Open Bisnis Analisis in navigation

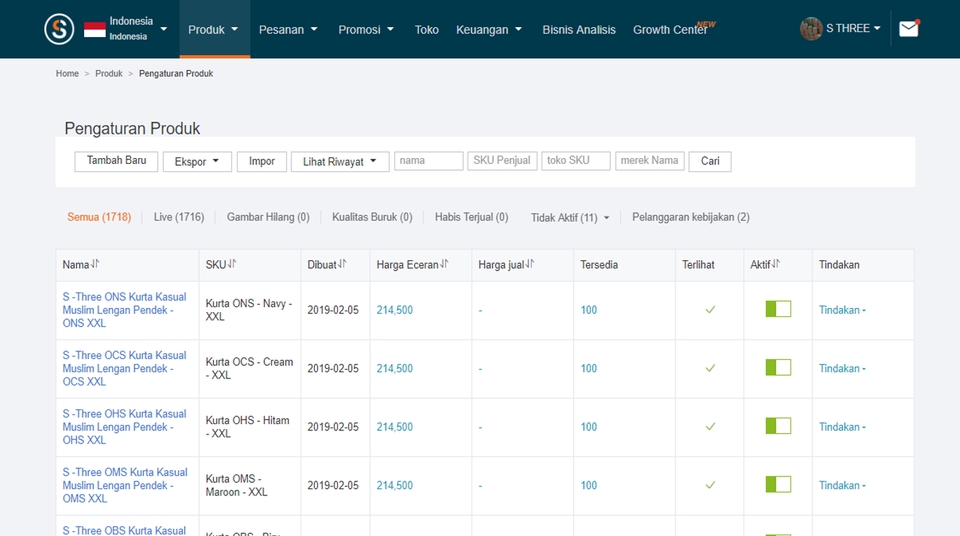pos(579,29)
